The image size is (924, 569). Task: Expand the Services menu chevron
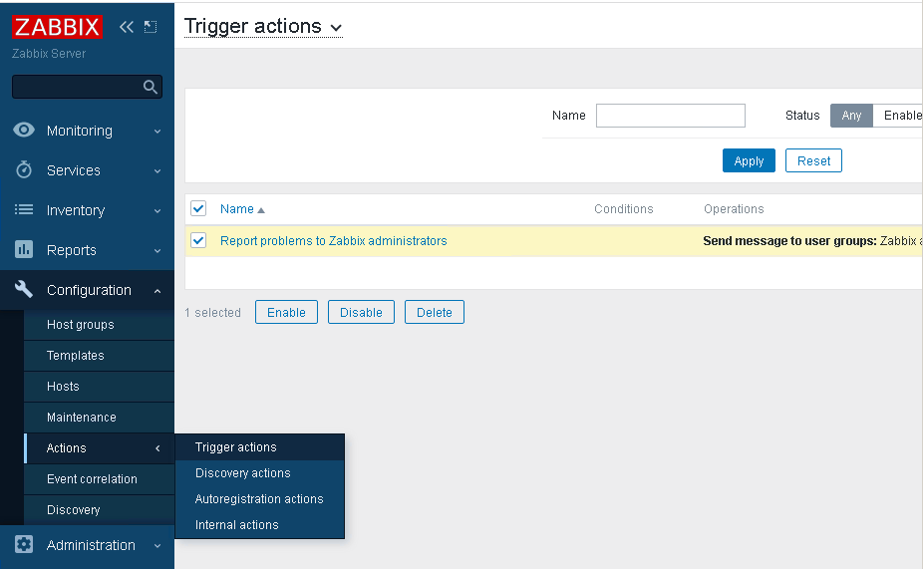click(x=157, y=170)
